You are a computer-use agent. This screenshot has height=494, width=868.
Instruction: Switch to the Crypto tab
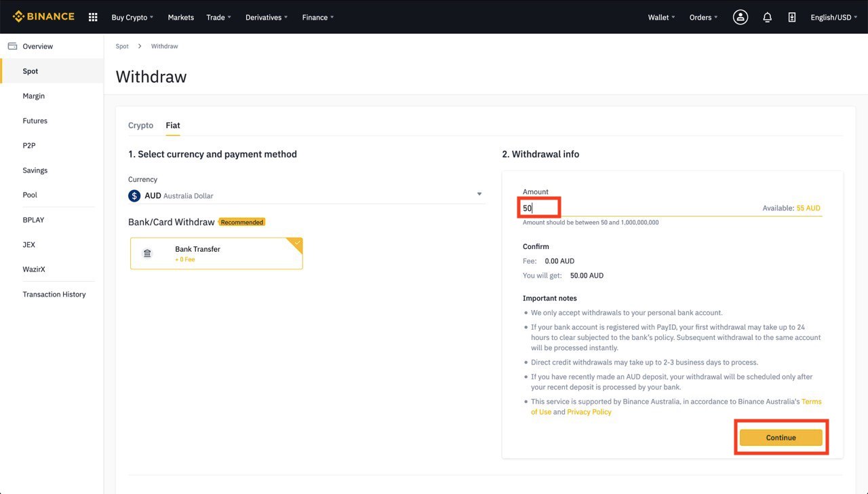[141, 126]
